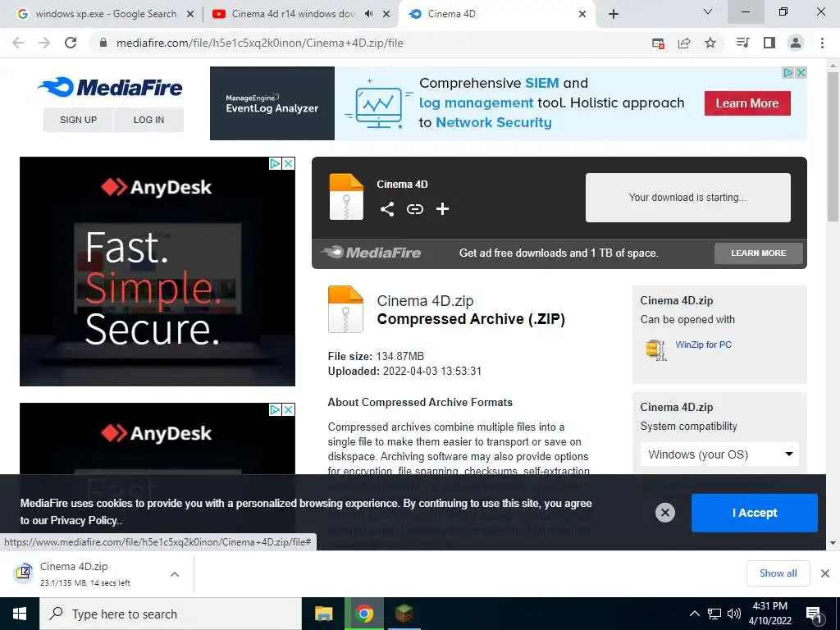
Task: Click the LOG IN button
Action: point(149,120)
